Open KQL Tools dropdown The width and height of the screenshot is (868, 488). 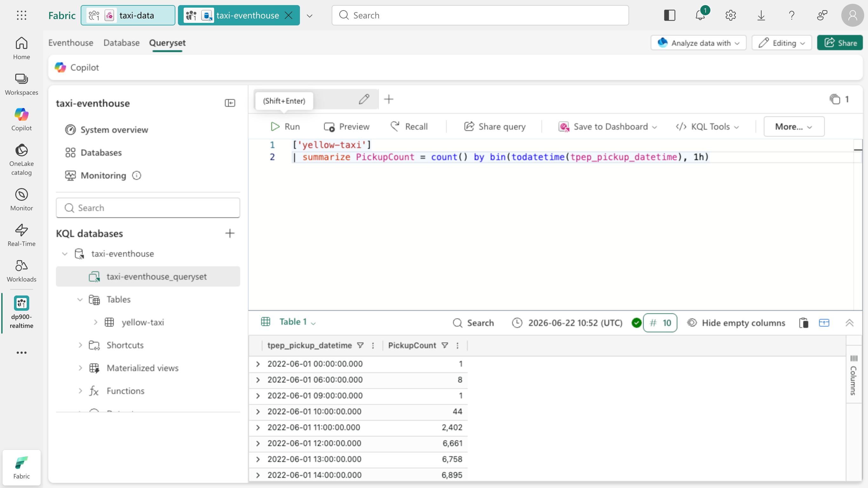point(707,127)
